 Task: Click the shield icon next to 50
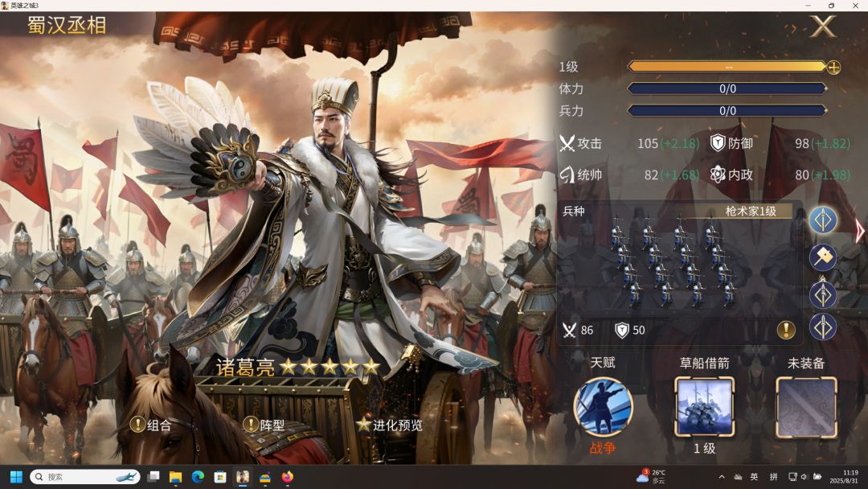[621, 330]
